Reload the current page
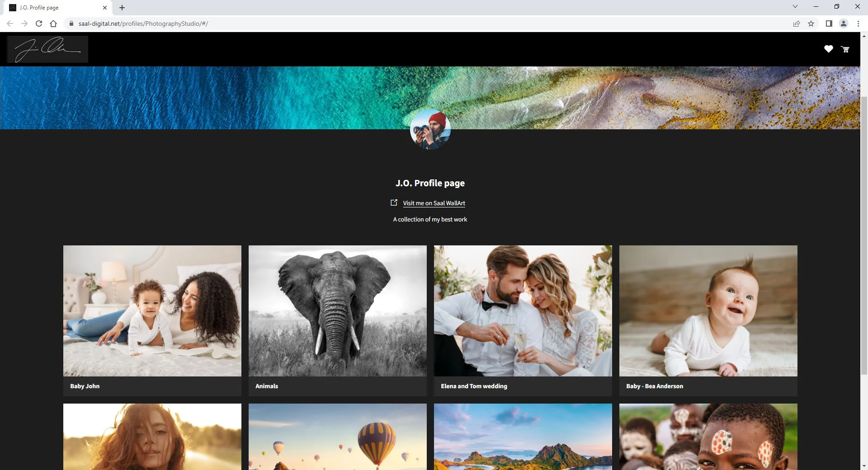The width and height of the screenshot is (868, 470). 39,23
